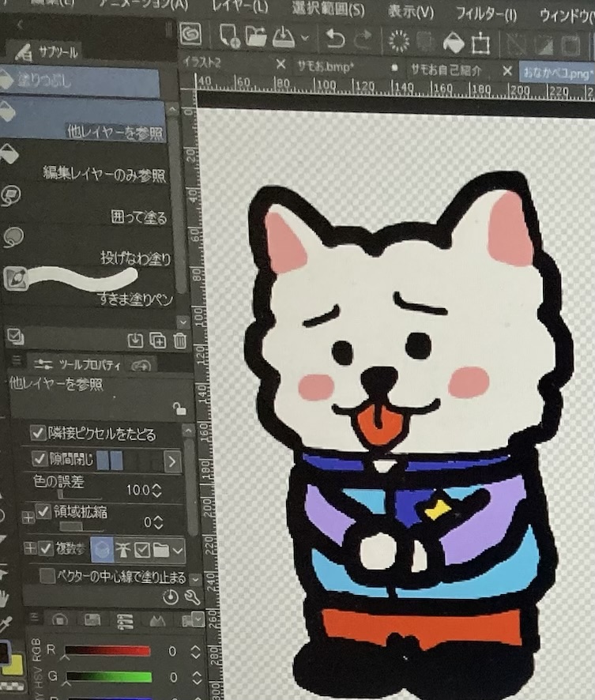Screen dimensions: 595x700
Task: Open the CLIP STUDIO launcher icon
Action: 190,36
